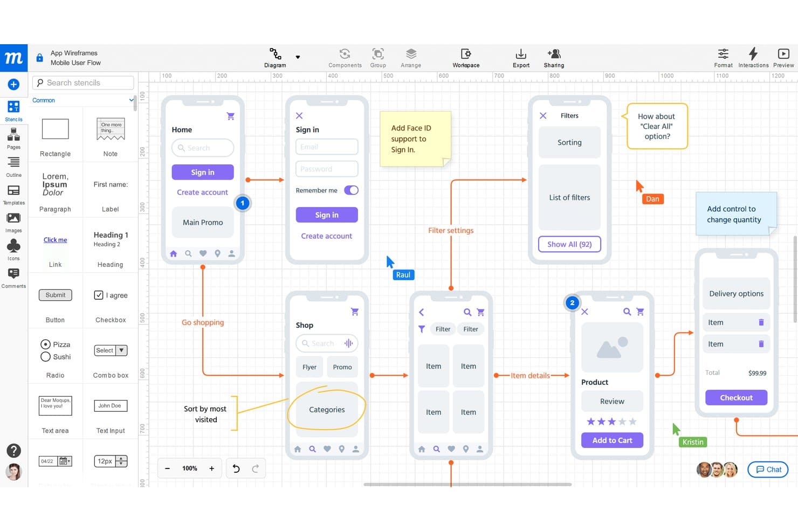Viewport: 798px width, 532px height.
Task: Click the horizontal canvas scrollbar
Action: [x=467, y=485]
